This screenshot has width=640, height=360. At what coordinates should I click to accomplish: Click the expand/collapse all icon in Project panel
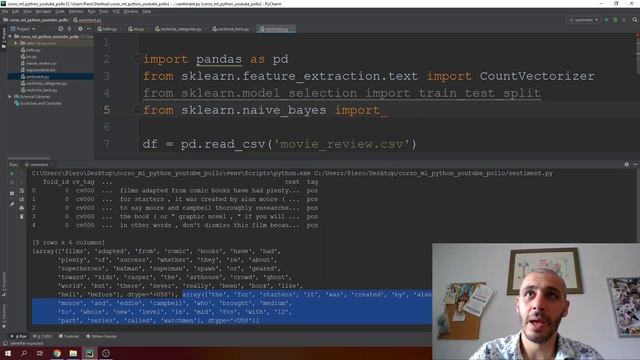coord(70,29)
